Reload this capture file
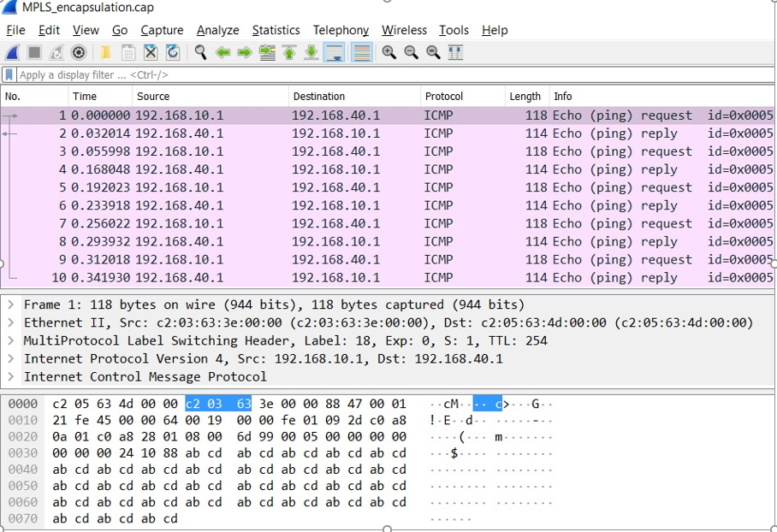777x532 pixels. click(x=174, y=52)
